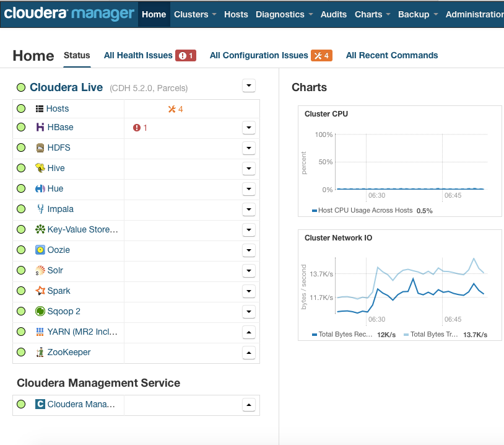504x445 pixels.
Task: Open the Cloudera Mana... service link
Action: [81, 404]
